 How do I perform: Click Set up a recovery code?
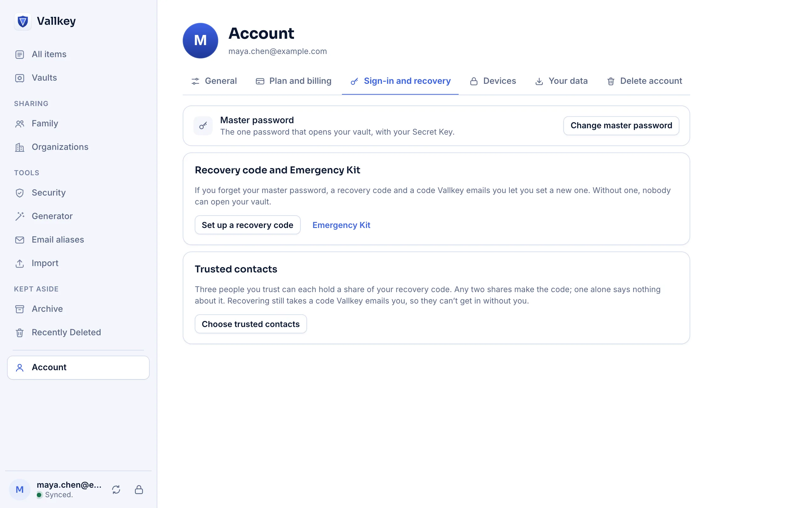[248, 225]
